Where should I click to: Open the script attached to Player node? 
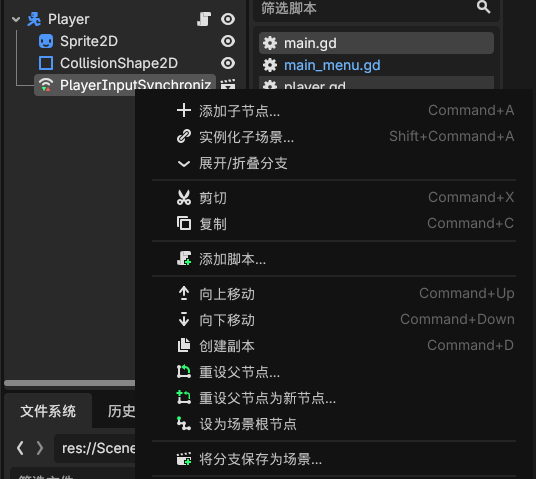pyautogui.click(x=204, y=19)
